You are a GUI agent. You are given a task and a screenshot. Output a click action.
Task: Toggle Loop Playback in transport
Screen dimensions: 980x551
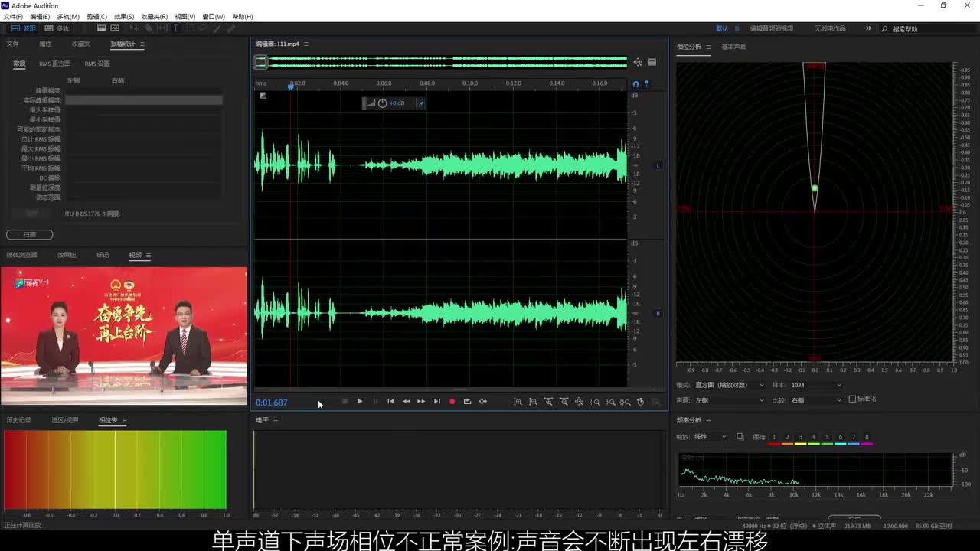[x=467, y=402]
